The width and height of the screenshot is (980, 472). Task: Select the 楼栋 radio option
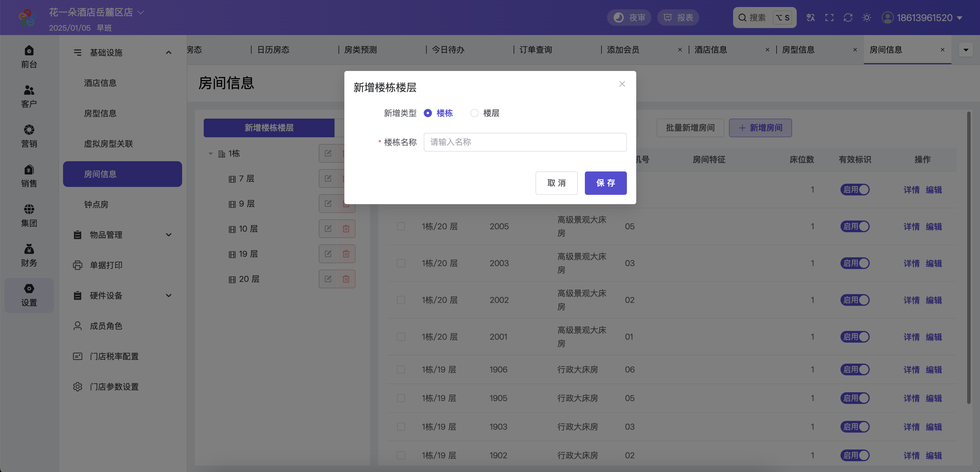click(x=438, y=113)
